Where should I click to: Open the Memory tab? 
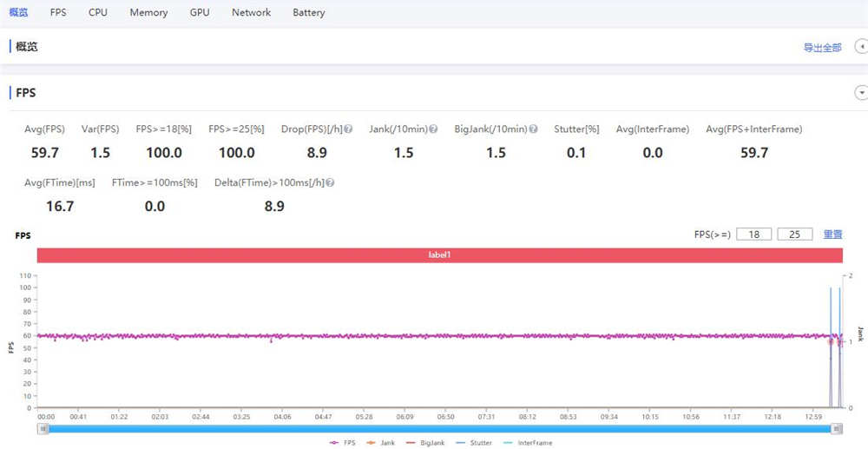(149, 12)
